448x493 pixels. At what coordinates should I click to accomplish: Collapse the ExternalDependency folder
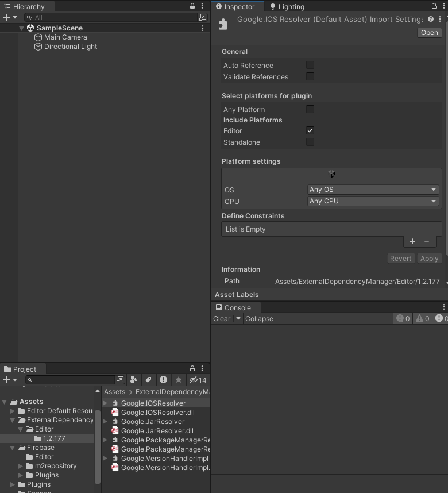coord(13,420)
